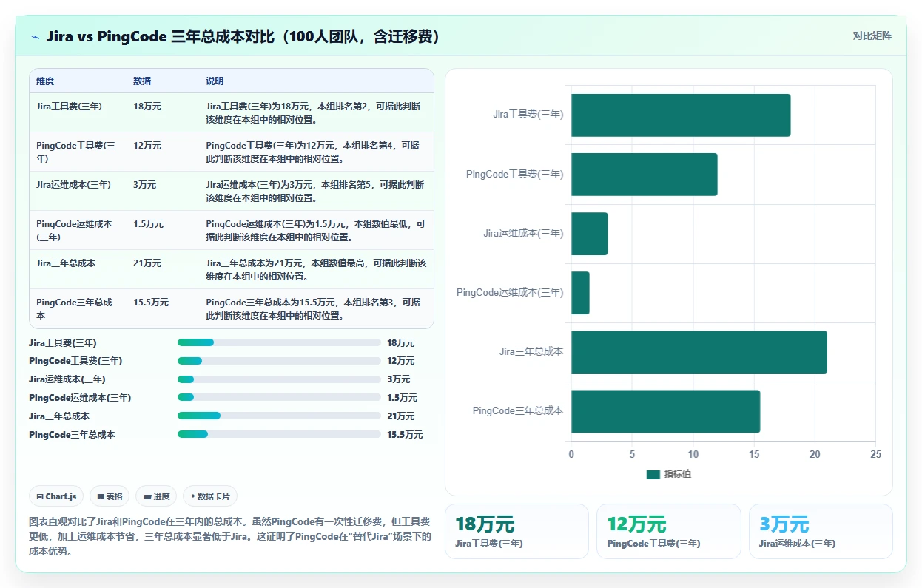Click the Jira工具费(三年) progress bar
Viewport: 922px width, 588px height.
pyautogui.click(x=279, y=342)
